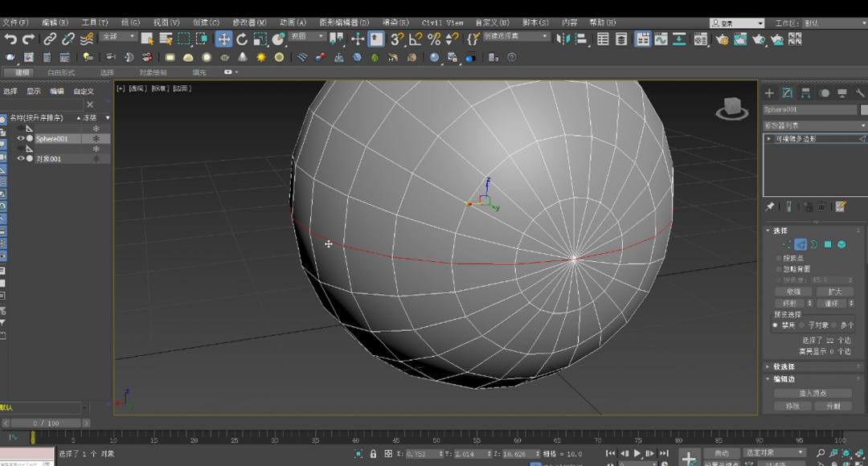
Task: Open the Hierarchy panel tab icon
Action: [x=805, y=93]
